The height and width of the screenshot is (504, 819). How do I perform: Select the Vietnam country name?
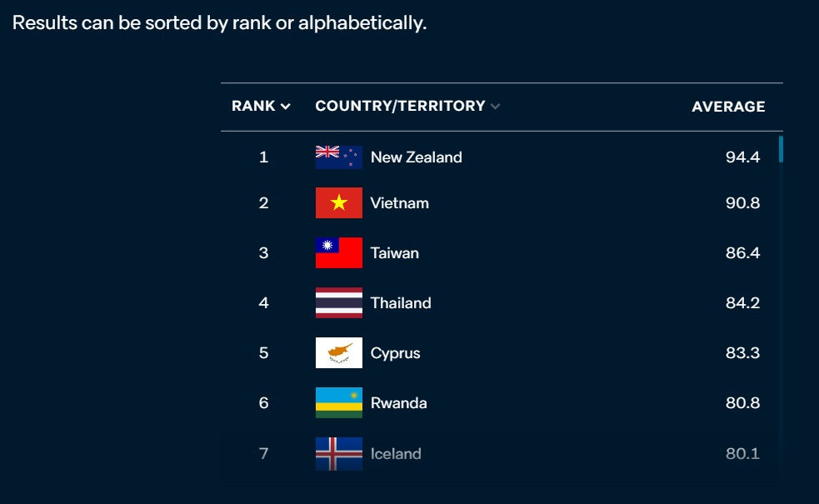click(x=400, y=203)
